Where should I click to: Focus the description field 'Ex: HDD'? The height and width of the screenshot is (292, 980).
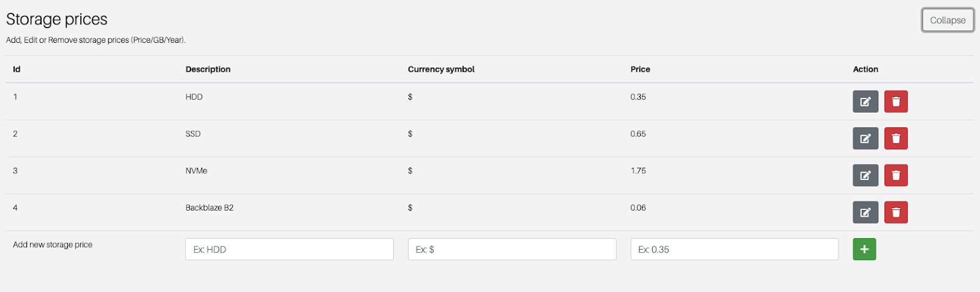click(x=289, y=249)
